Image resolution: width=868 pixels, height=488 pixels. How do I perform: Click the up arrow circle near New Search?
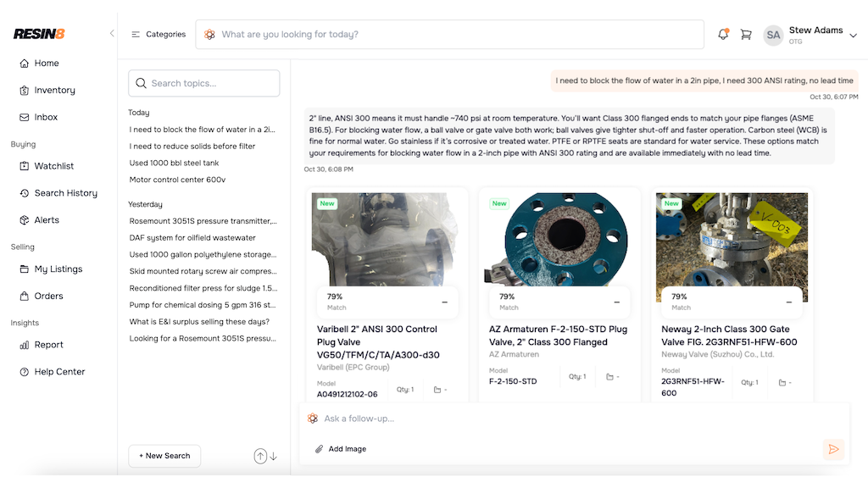point(260,456)
